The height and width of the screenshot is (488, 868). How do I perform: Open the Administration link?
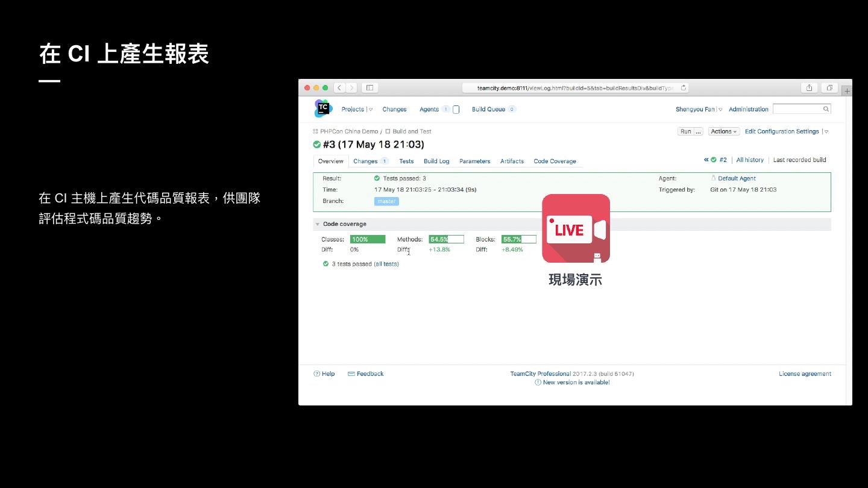749,110
